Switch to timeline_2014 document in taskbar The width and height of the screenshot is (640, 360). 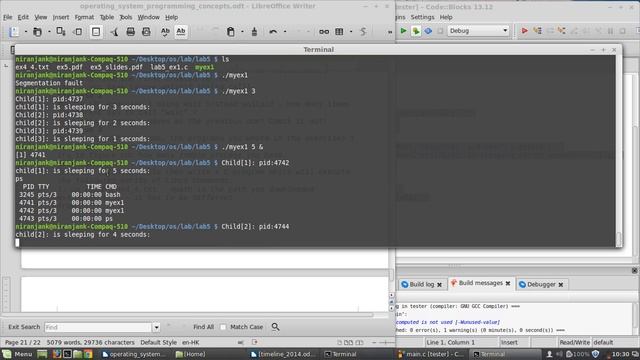283,354
